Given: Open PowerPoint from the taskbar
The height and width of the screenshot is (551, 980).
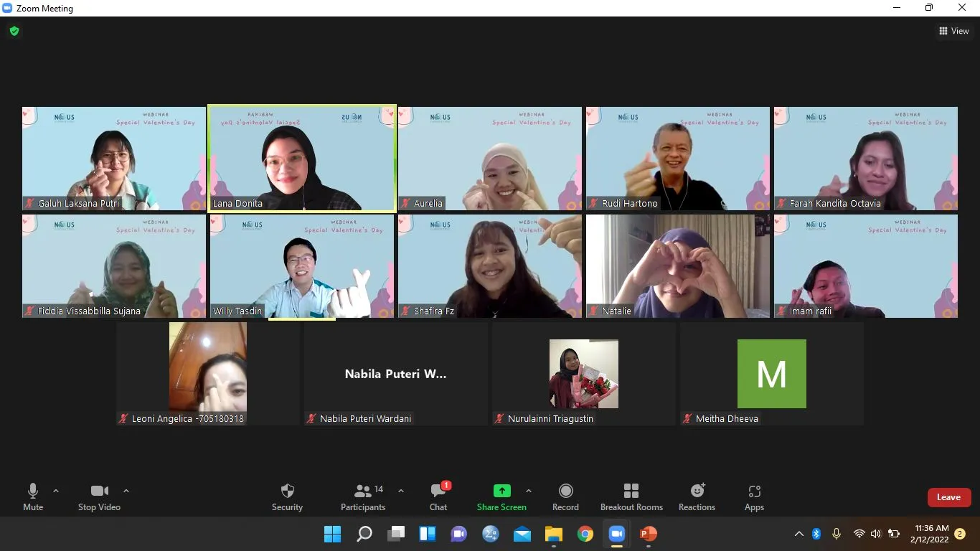Looking at the screenshot, I should coord(648,534).
